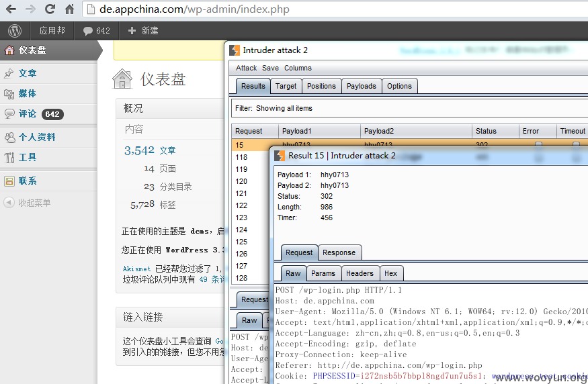The image size is (588, 384).
Task: Select request row 118 in results
Action: [x=251, y=157]
